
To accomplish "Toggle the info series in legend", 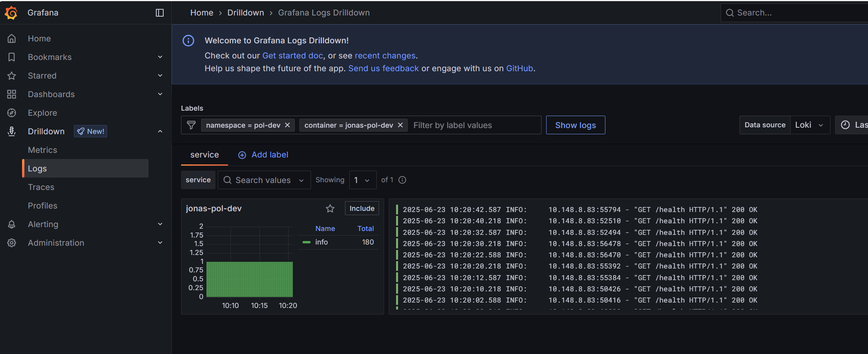I will (x=321, y=242).
